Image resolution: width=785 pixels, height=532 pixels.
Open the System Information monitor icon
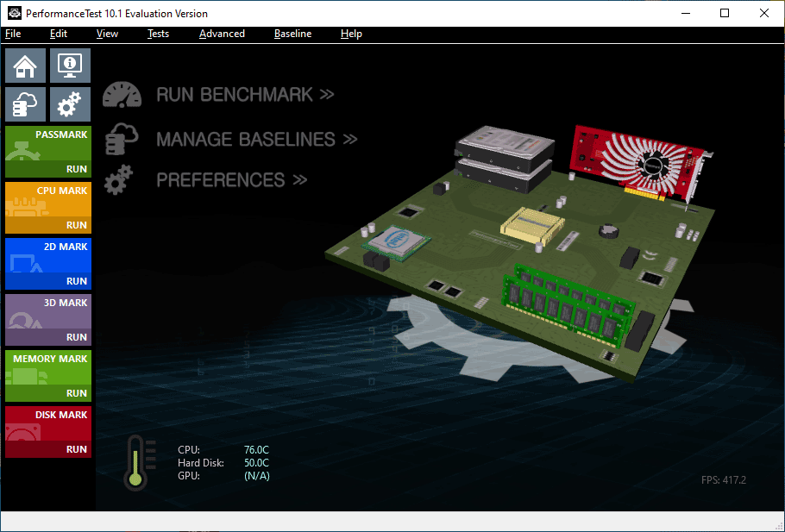pos(70,66)
